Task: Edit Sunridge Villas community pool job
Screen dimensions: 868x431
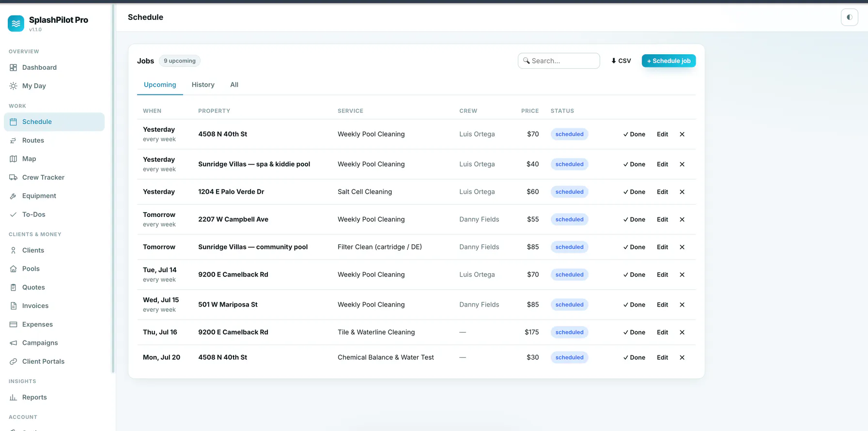Action: (662, 247)
